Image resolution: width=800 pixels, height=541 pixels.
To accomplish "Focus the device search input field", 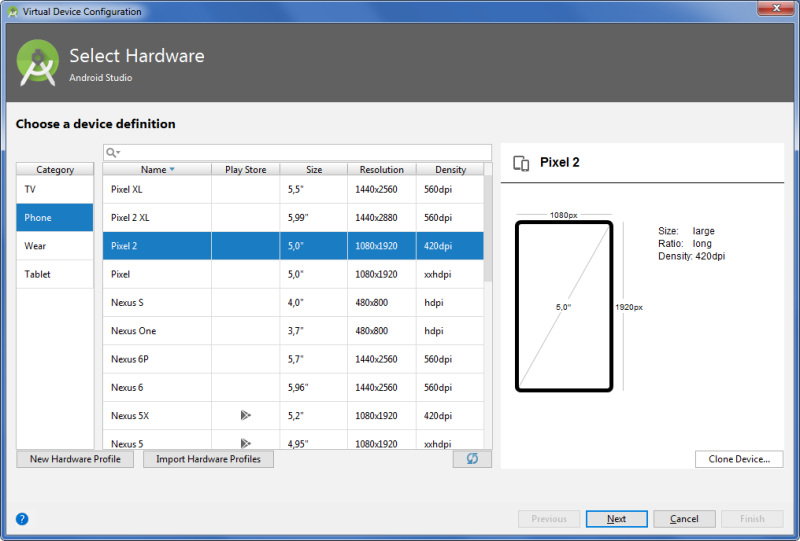I will point(297,153).
